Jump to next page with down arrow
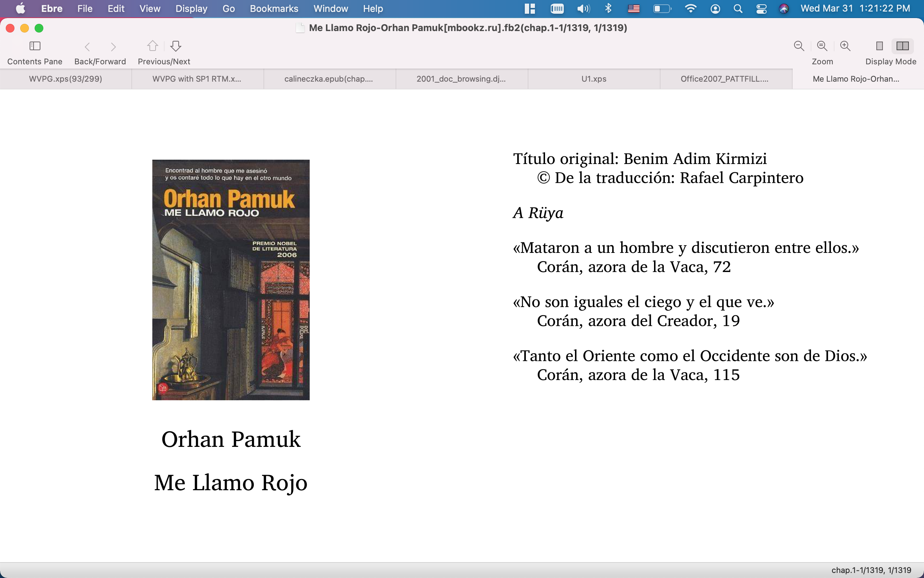Image resolution: width=924 pixels, height=578 pixels. 176,46
